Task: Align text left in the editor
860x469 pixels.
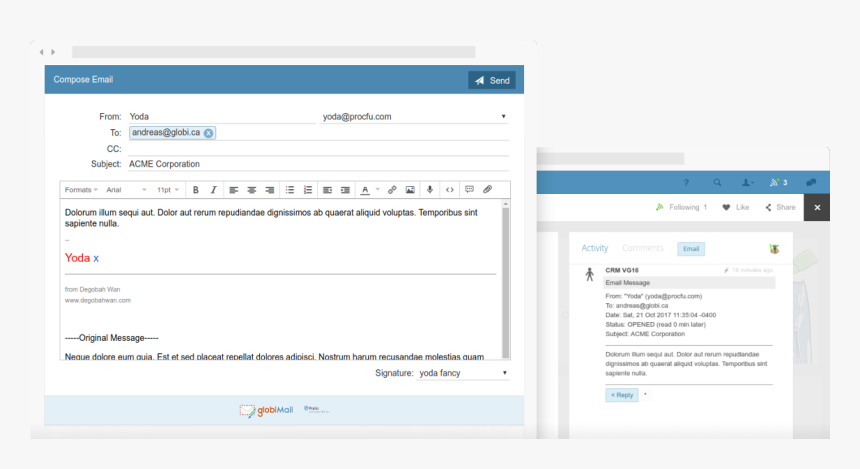Action: (234, 190)
